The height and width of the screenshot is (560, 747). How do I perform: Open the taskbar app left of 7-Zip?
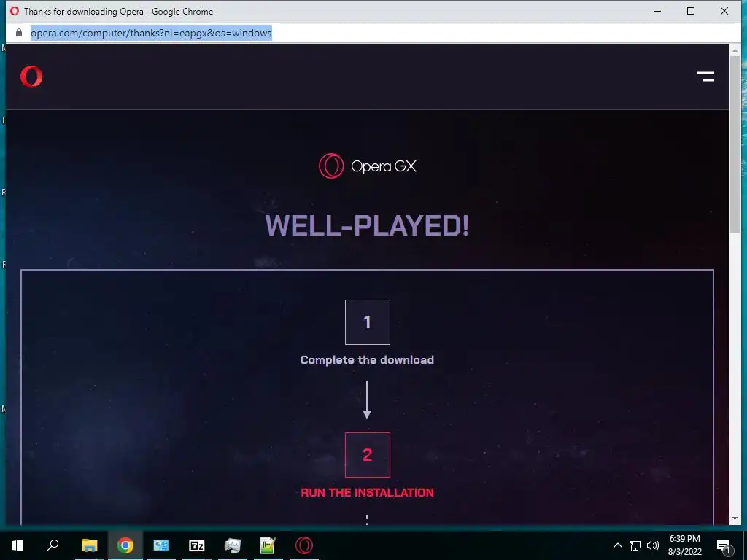pyautogui.click(x=161, y=545)
